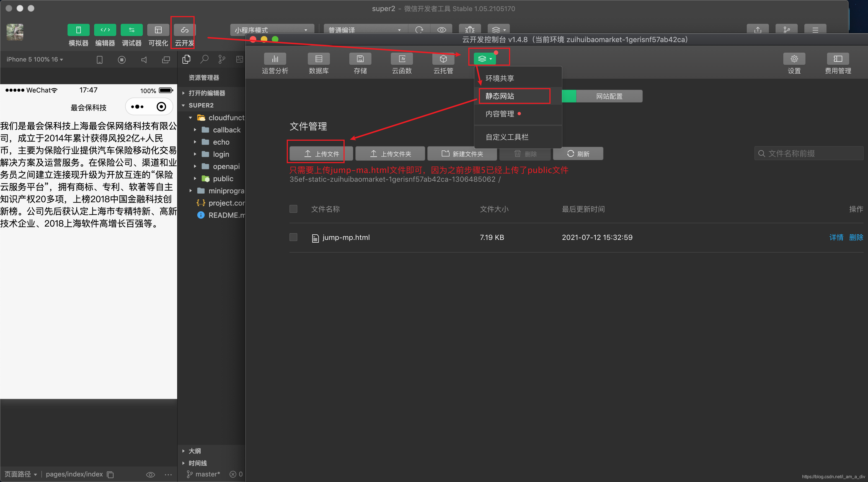
Task: Click the phone rotate icon in simulator bar
Action: 99,60
